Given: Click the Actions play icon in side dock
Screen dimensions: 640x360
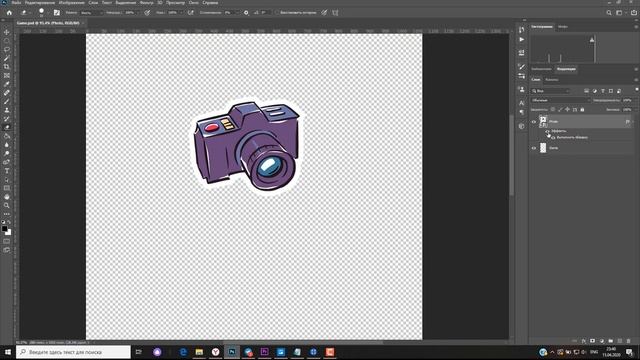Looking at the screenshot, I should 522,40.
